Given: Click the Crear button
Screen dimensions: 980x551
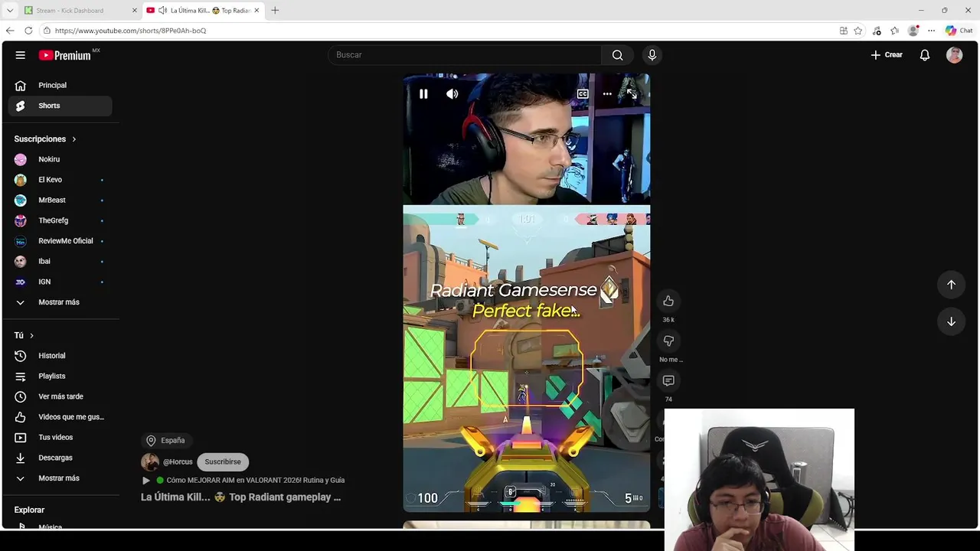Looking at the screenshot, I should [887, 55].
